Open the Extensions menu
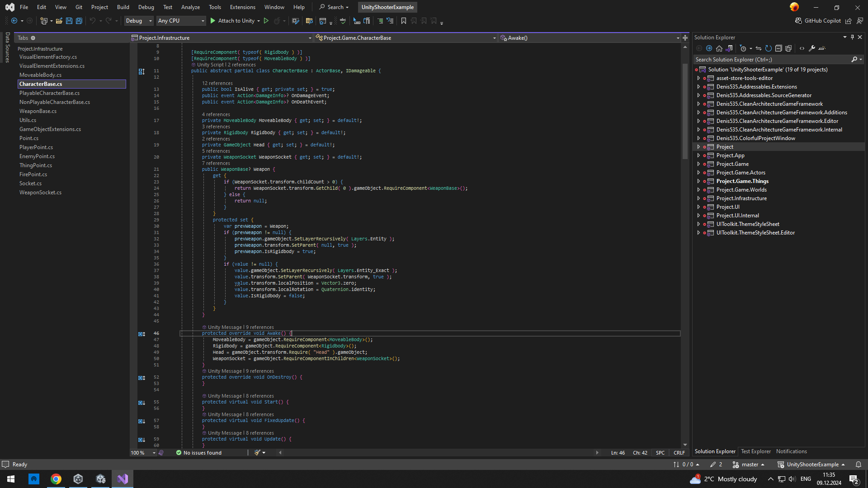This screenshot has width=868, height=488. point(242,7)
